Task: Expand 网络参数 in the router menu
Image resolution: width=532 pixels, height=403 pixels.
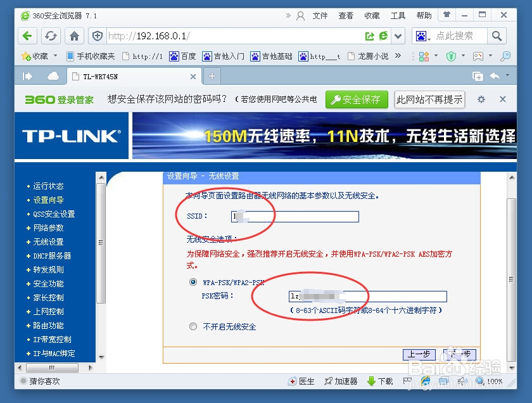Action: [x=48, y=228]
